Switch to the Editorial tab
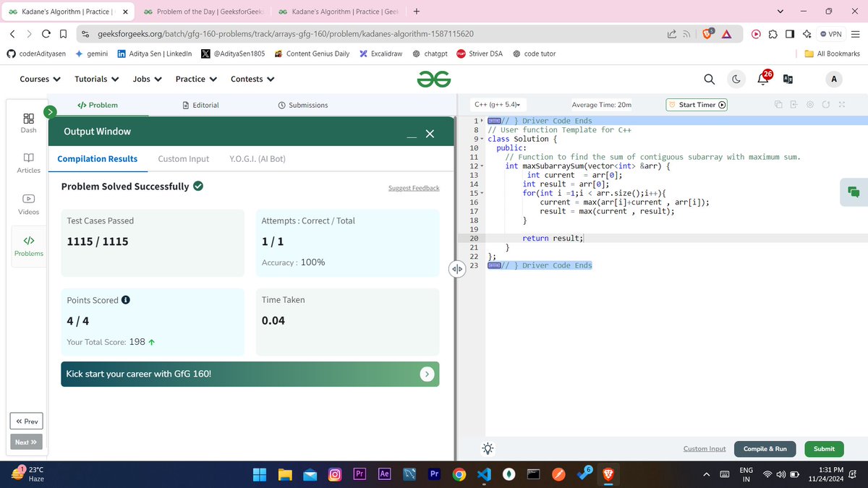868x488 pixels. tap(201, 105)
